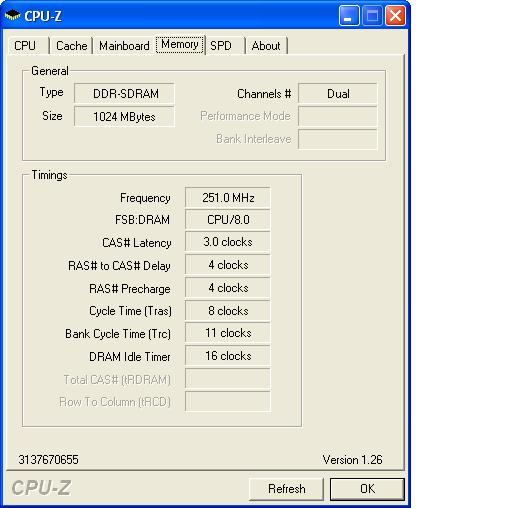Click the FSB:DRAM label

[x=142, y=220]
